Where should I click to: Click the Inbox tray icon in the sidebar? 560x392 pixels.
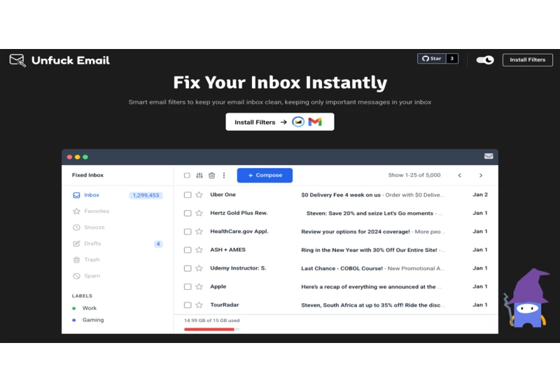pyautogui.click(x=76, y=195)
